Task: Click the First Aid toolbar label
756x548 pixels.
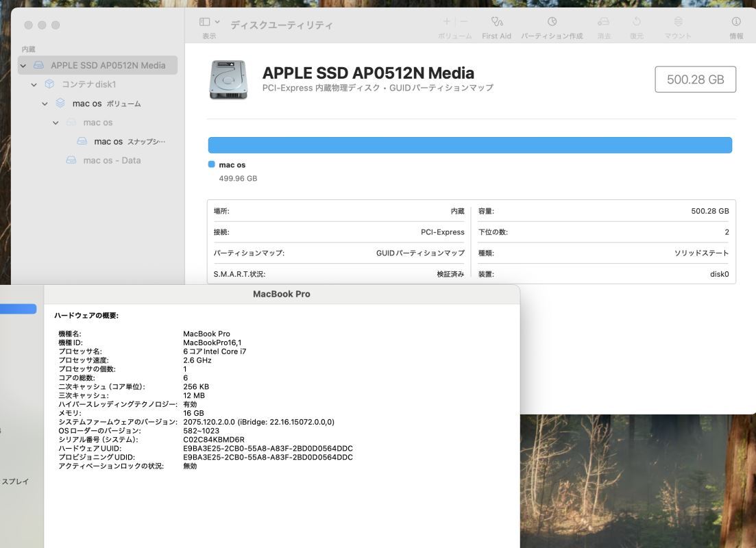Action: pyautogui.click(x=497, y=36)
